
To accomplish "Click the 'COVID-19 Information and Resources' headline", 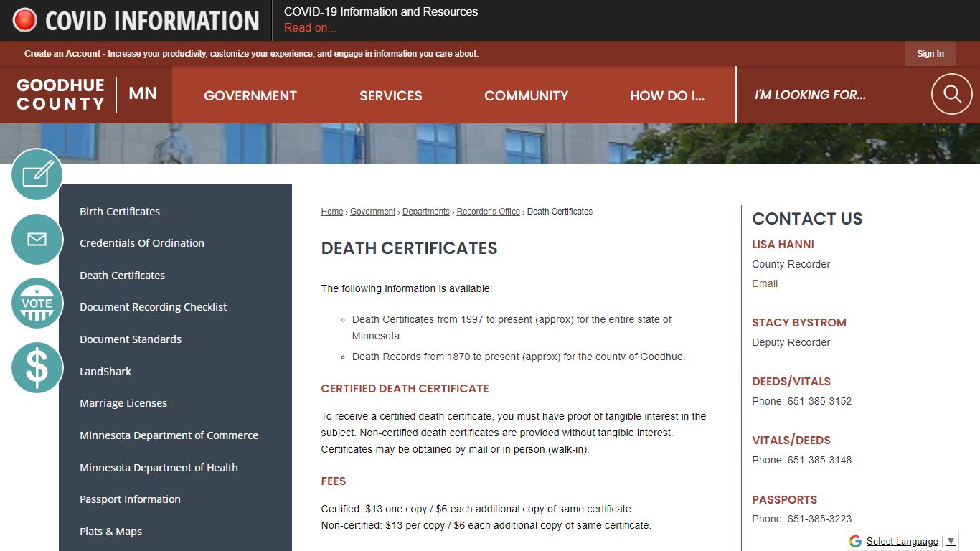I will point(381,11).
